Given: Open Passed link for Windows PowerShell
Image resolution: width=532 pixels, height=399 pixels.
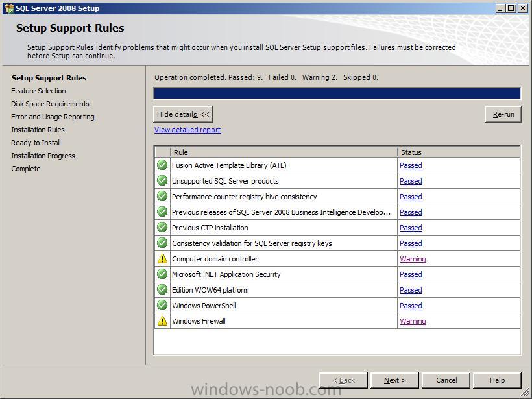Looking at the screenshot, I should 411,306.
